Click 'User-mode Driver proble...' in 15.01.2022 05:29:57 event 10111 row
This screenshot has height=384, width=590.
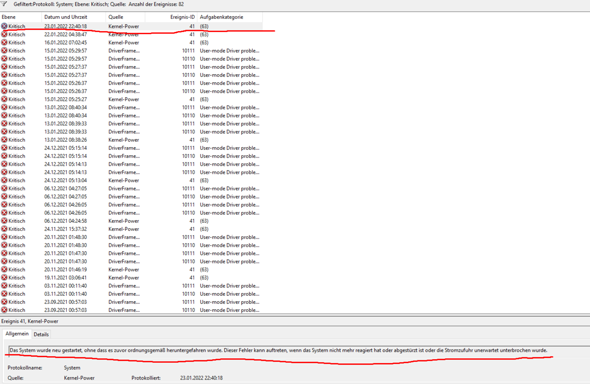click(x=230, y=50)
